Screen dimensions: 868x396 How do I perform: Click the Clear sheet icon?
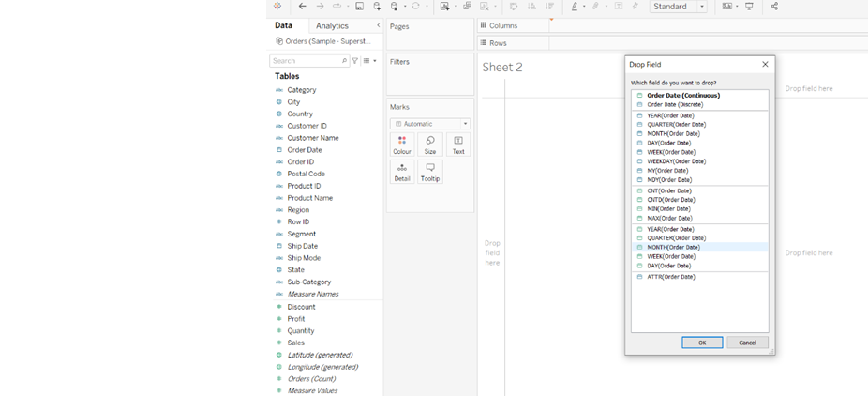click(x=485, y=6)
